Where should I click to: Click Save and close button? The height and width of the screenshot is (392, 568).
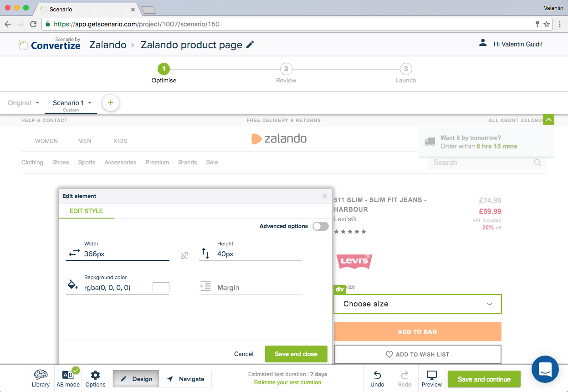pyautogui.click(x=296, y=354)
